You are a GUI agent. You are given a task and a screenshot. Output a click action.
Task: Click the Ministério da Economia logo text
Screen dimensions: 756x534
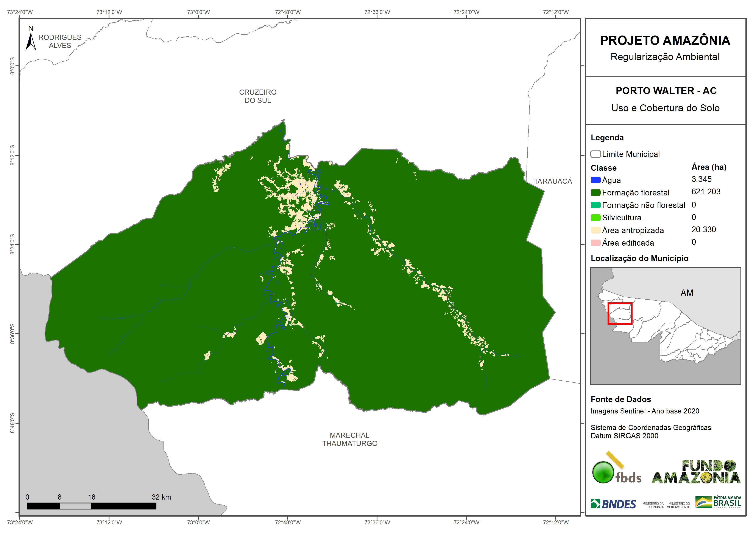point(653,505)
